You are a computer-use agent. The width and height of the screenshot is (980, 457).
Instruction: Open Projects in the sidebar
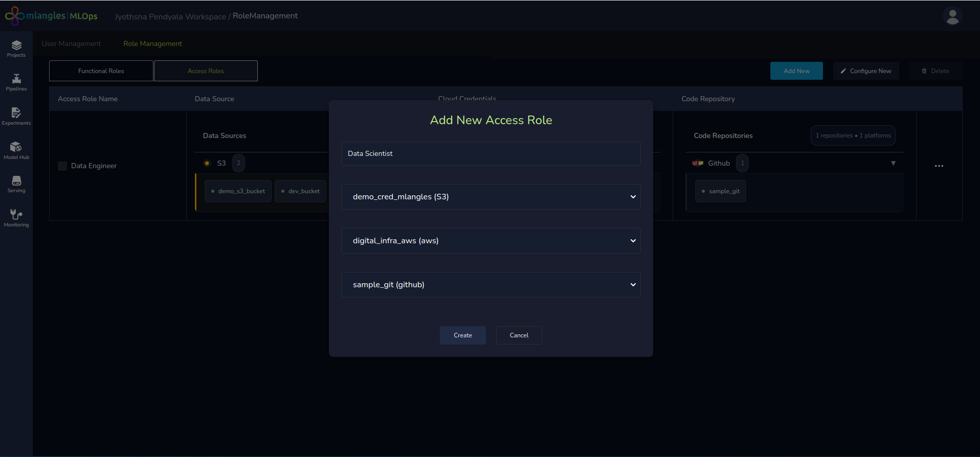(16, 49)
